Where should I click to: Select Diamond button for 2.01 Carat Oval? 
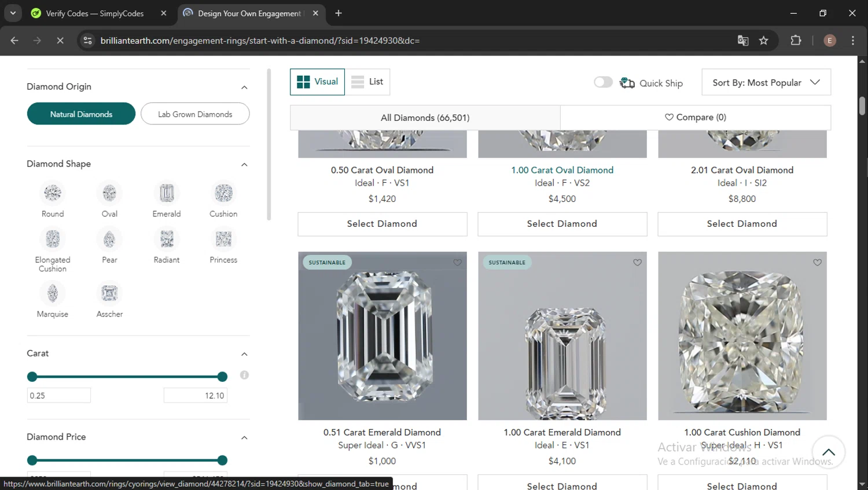click(742, 224)
